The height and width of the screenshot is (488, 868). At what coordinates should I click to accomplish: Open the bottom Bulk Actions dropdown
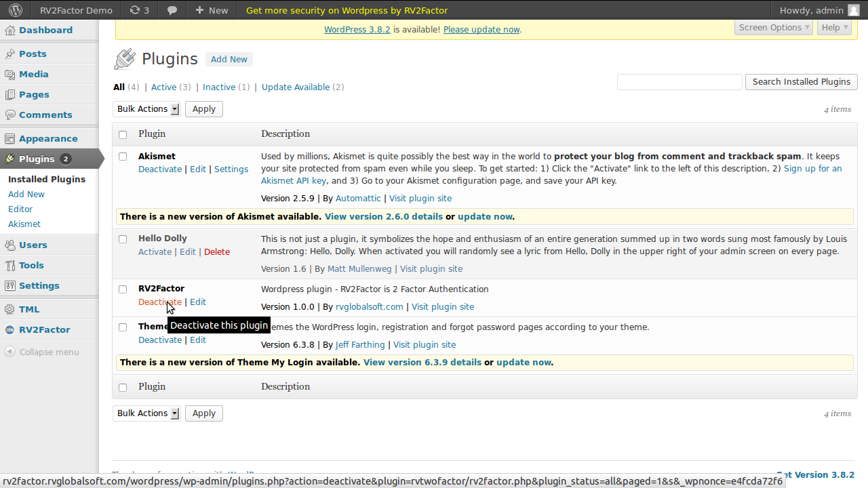(146, 413)
